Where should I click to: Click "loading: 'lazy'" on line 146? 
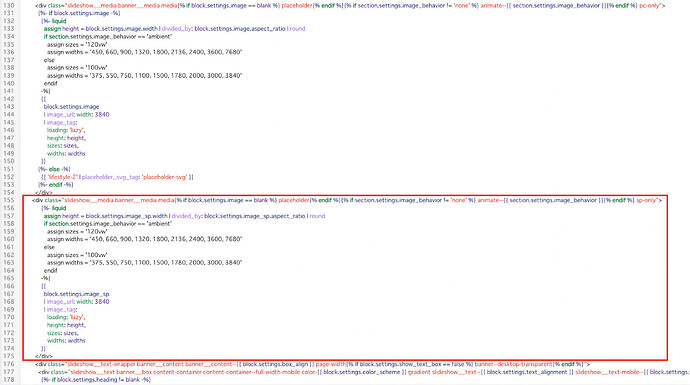point(66,130)
